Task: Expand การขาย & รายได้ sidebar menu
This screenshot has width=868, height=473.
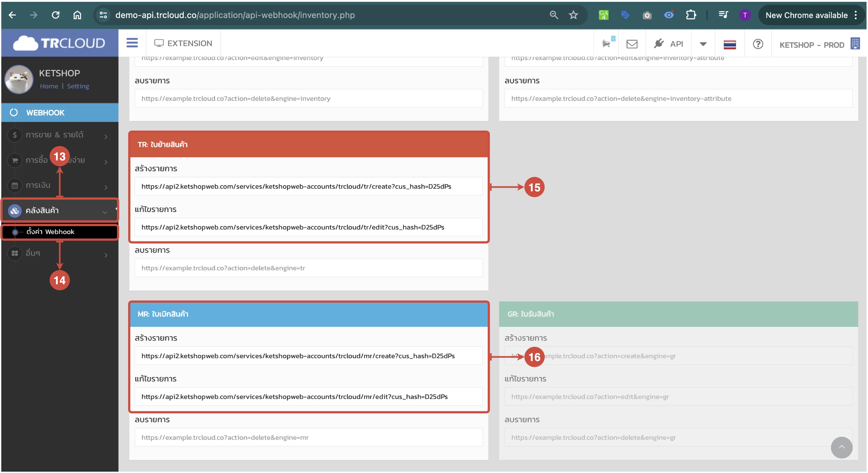Action: (x=59, y=135)
